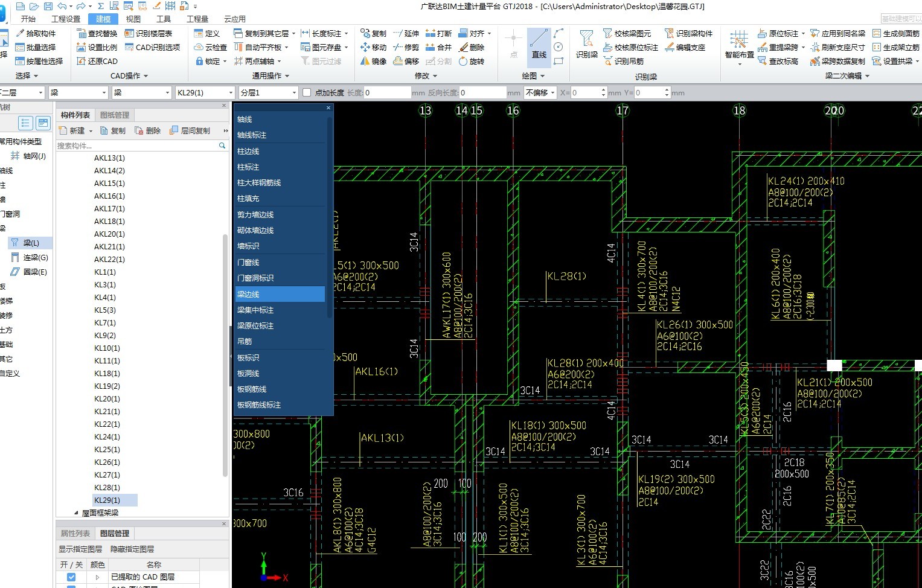Expand the 已提取的 CAD 图层 row arrow
Viewport: 922px width, 588px height.
pyautogui.click(x=97, y=577)
